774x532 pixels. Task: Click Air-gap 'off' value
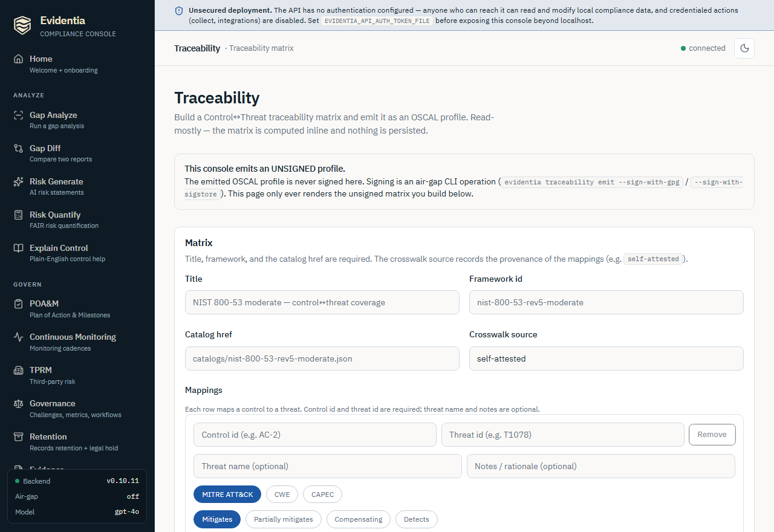click(x=133, y=496)
